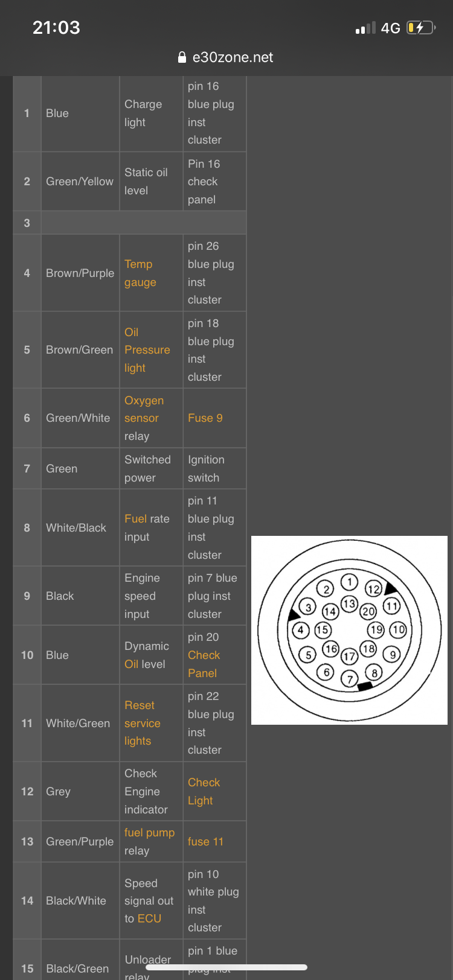Select the 'Switched power' cell
This screenshot has width=453, height=980.
151,469
